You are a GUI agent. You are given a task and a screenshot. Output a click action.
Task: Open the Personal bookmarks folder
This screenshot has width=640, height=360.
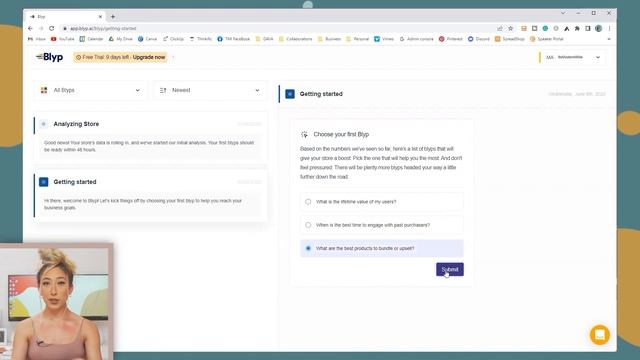click(x=357, y=39)
